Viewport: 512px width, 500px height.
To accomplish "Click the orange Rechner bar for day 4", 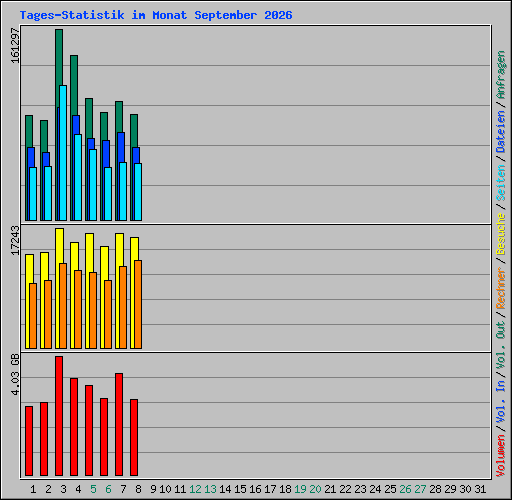I will click(78, 310).
